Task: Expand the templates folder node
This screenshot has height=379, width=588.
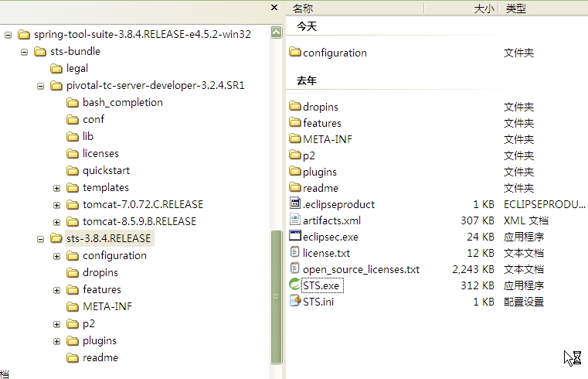Action: coord(56,189)
